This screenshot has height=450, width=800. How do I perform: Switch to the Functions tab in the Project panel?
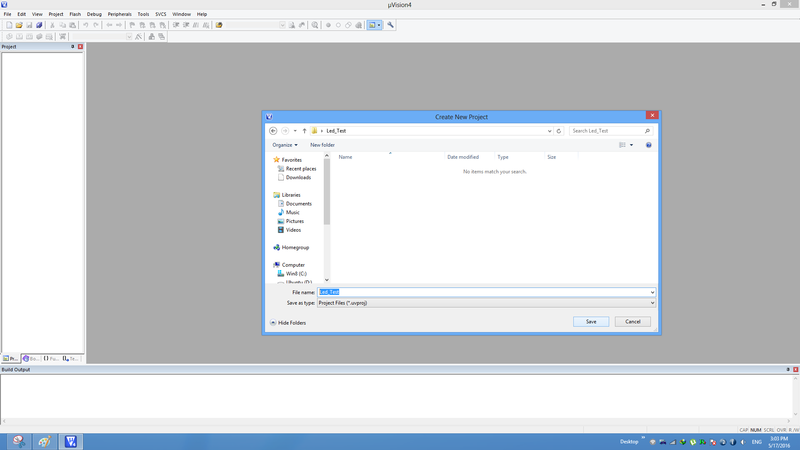coord(51,359)
